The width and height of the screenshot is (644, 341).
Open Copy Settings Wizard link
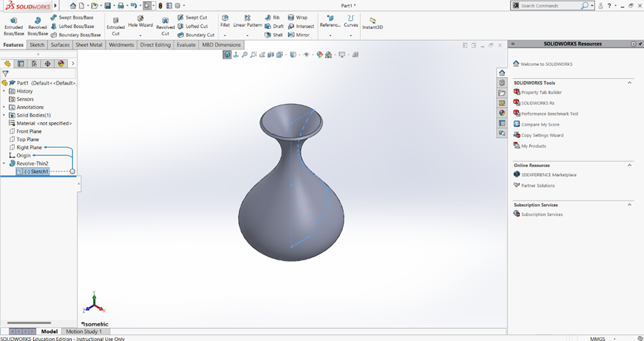(538, 135)
